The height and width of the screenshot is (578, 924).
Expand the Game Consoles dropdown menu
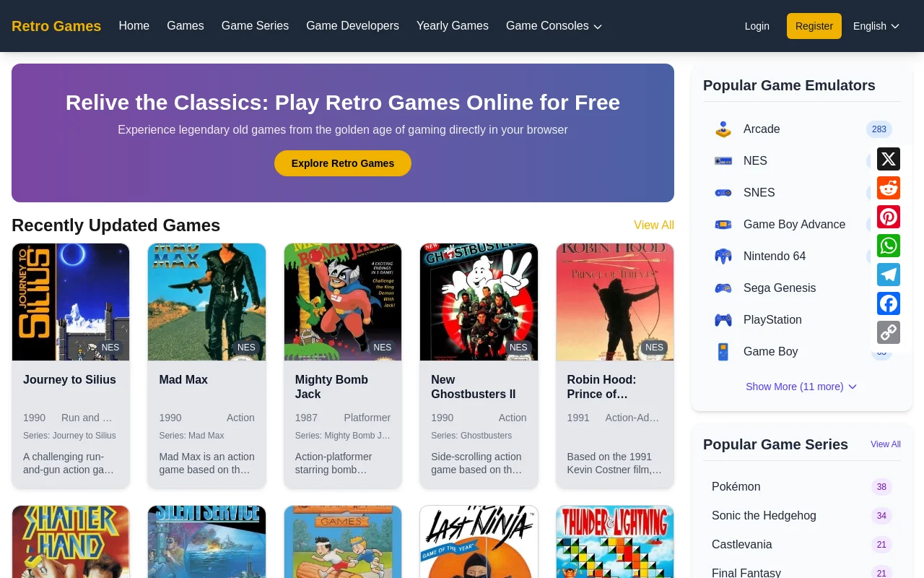point(554,26)
